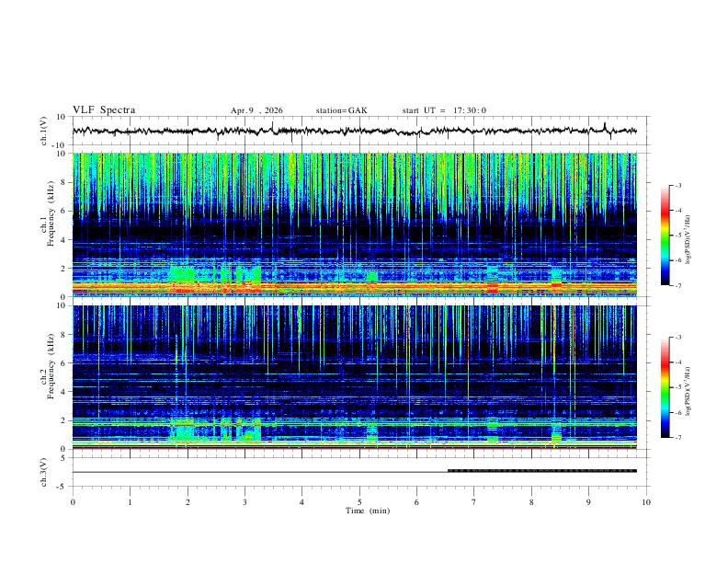Click the ch.2 colorbar 'log(PSD)(V²/Hz)' label
Viewport: 728px width, 563px height.
click(688, 391)
